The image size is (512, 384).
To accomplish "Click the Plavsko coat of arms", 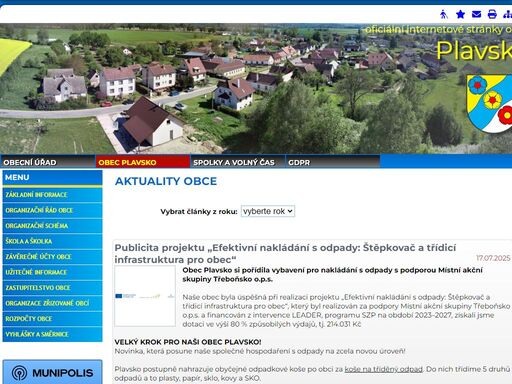I will pyautogui.click(x=489, y=103).
